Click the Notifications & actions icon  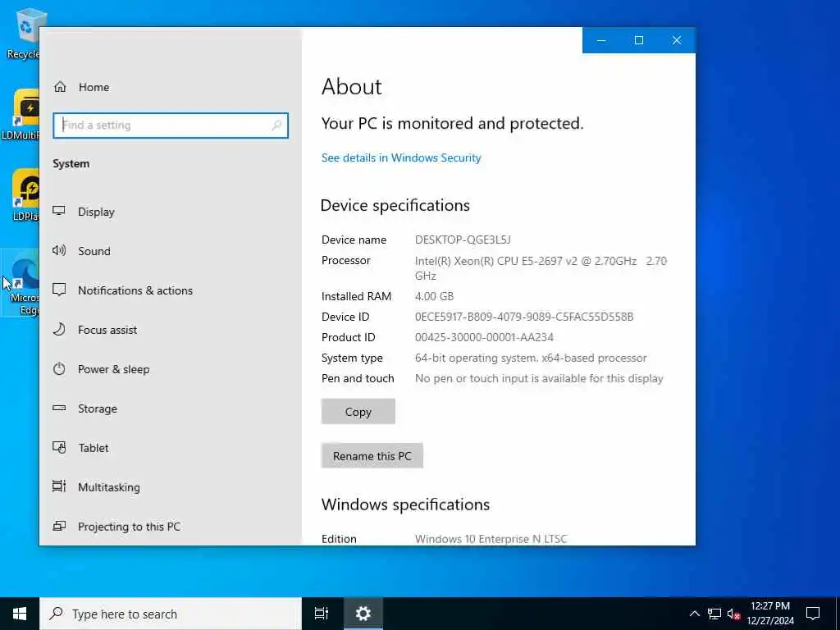(x=59, y=290)
